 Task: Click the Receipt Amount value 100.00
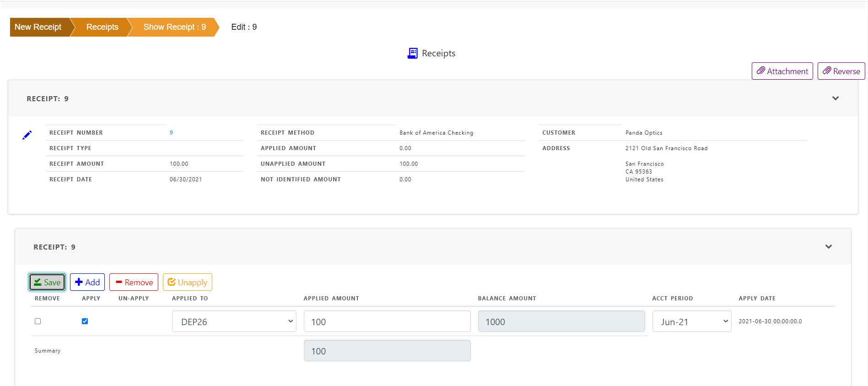(x=179, y=164)
